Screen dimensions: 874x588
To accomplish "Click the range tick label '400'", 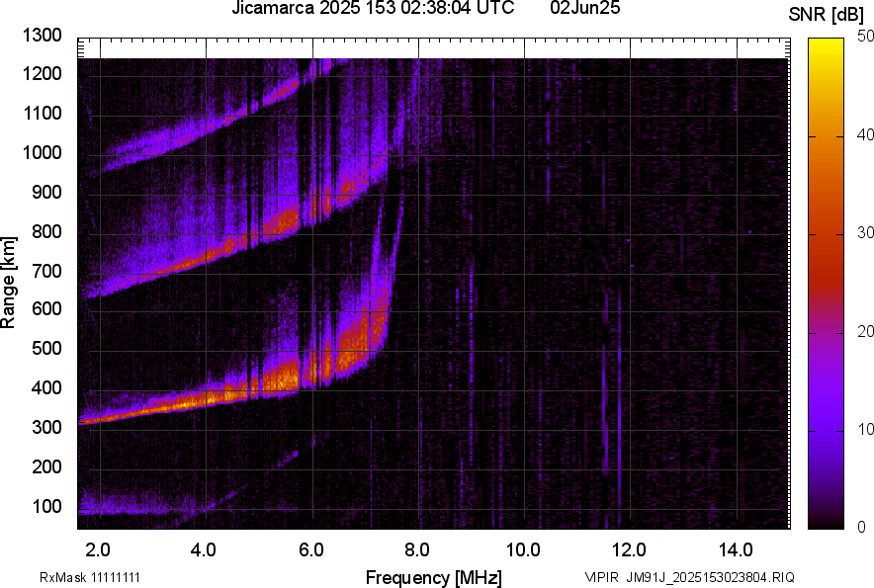I will [46, 387].
